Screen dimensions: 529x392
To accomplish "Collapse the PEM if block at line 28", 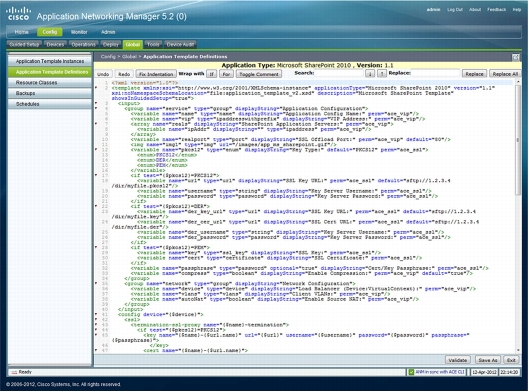I will pos(96,247).
